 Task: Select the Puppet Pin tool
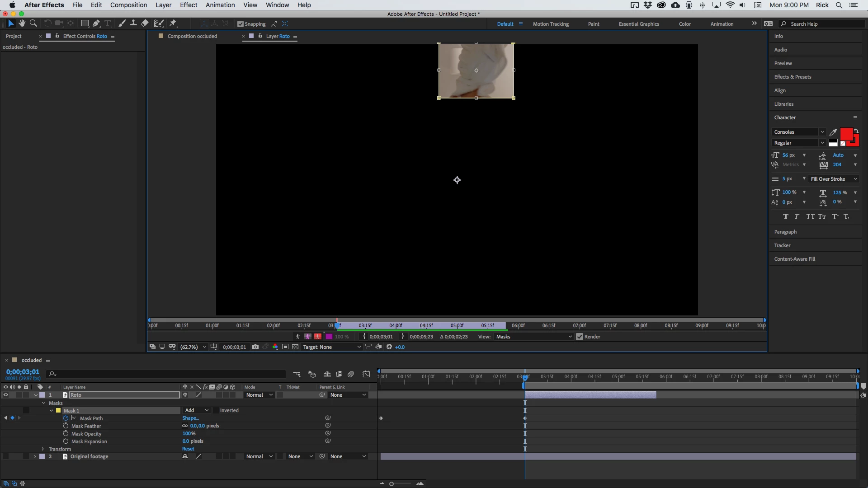173,23
